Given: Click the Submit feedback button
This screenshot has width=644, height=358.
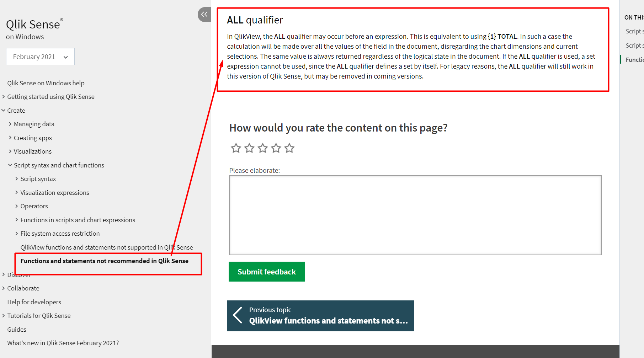Looking at the screenshot, I should (x=267, y=272).
